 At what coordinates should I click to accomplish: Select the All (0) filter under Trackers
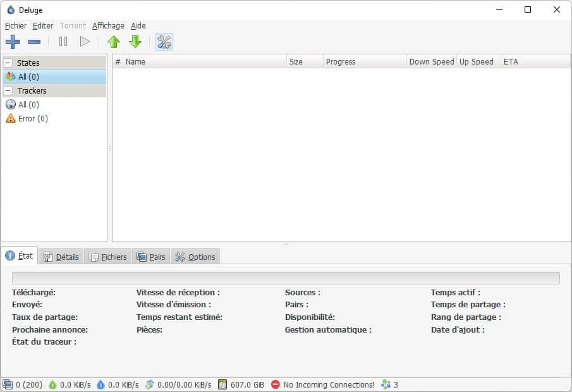55,105
